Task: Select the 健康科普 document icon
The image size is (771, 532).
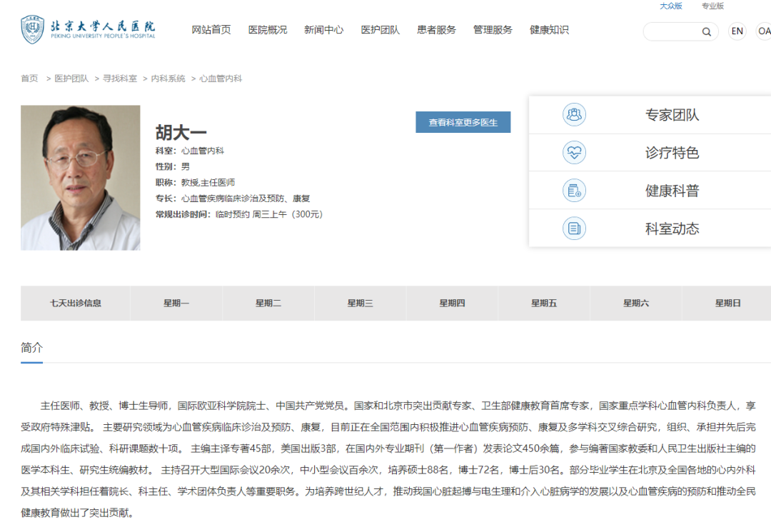Action: (574, 190)
